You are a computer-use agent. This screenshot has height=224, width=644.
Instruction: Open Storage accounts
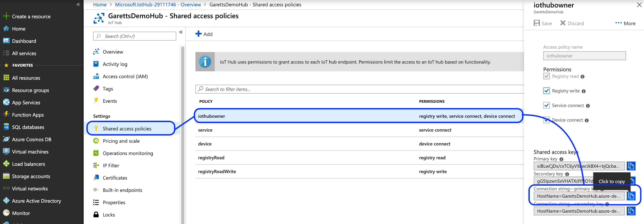tap(31, 176)
